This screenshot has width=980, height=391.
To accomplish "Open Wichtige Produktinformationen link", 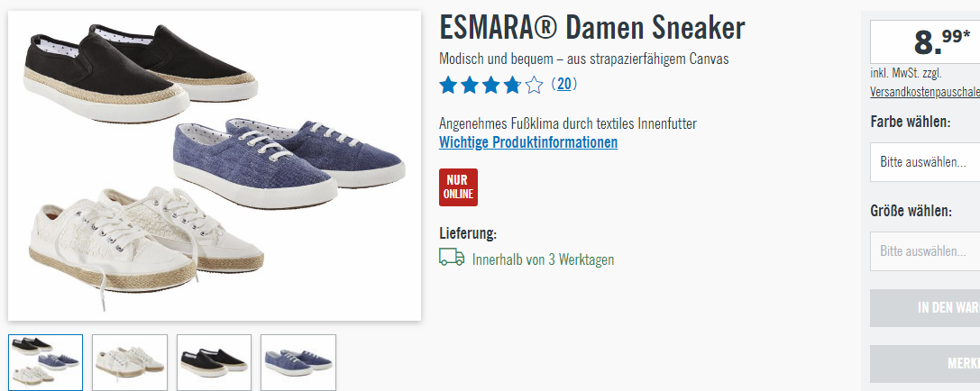I will pos(528,141).
